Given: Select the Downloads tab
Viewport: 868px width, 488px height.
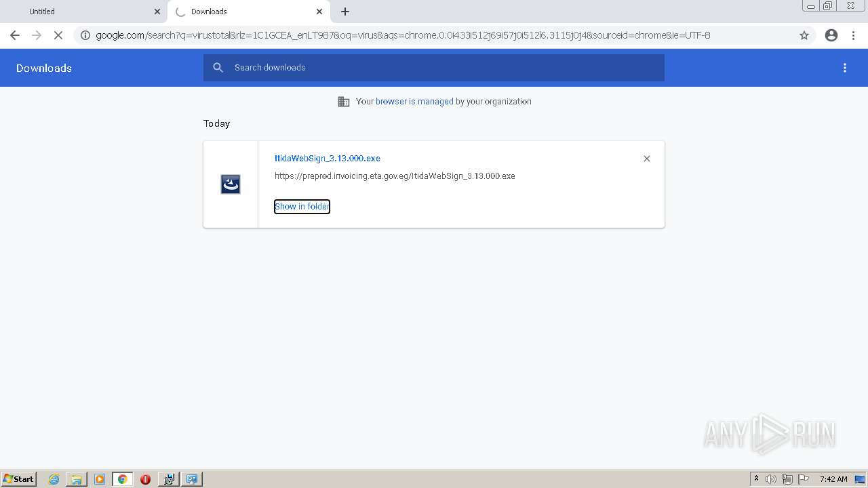Looking at the screenshot, I should 250,12.
